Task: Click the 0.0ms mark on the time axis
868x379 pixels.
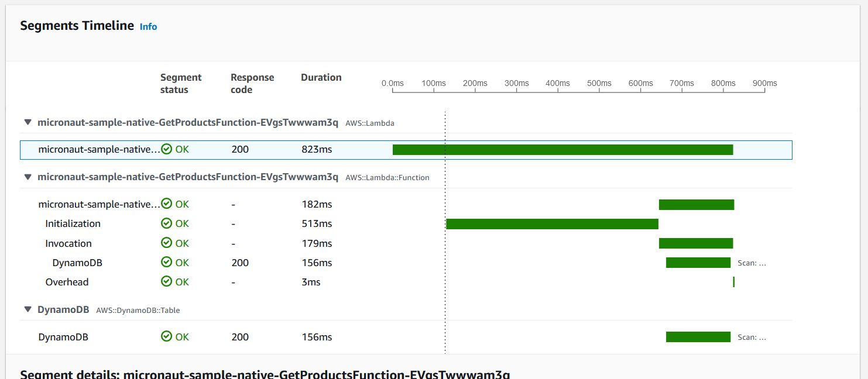Action: tap(392, 83)
